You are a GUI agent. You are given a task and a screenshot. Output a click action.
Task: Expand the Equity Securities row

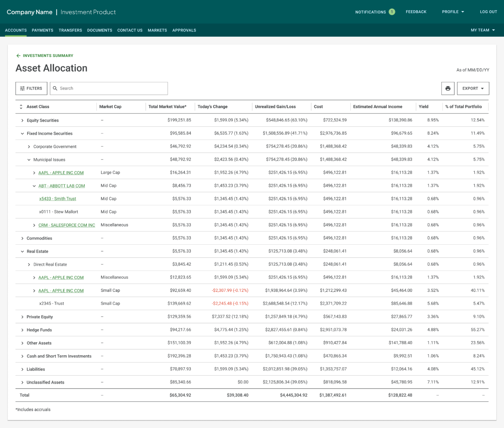click(x=22, y=120)
